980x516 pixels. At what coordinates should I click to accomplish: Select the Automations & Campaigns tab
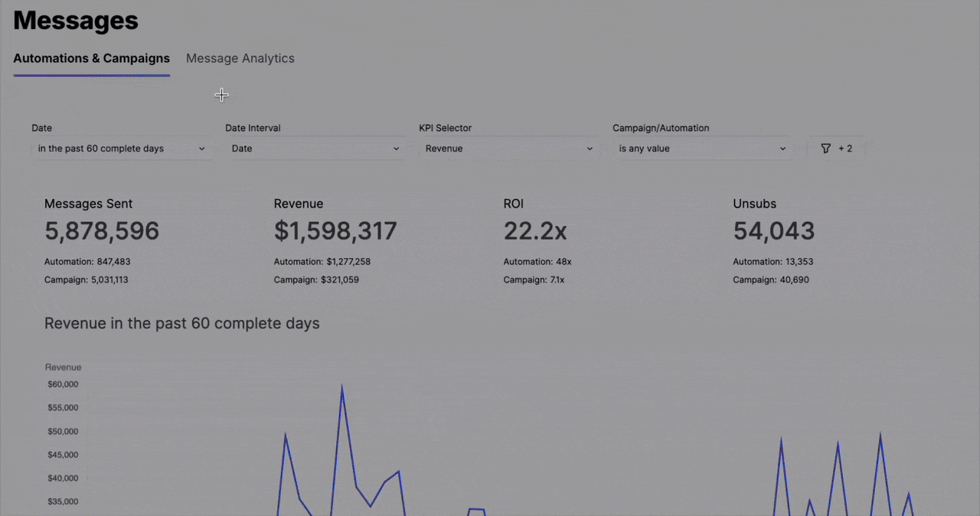[91, 58]
